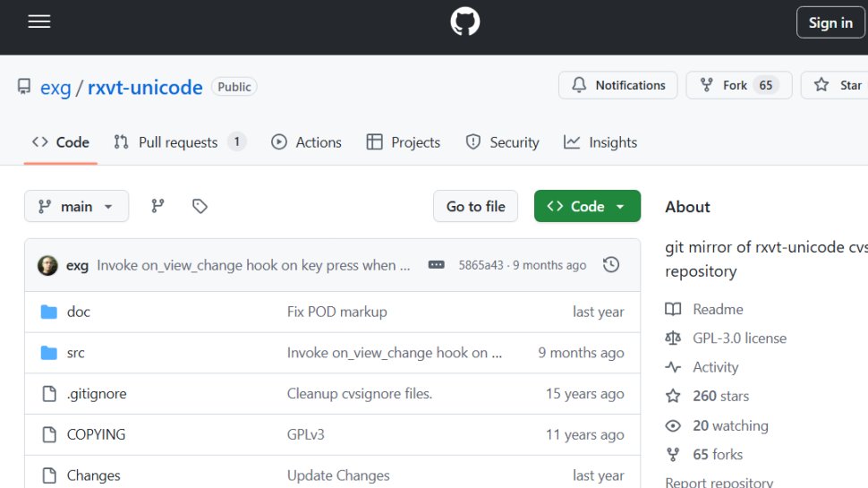
Task: Click the "15 years ago" timestamp
Action: click(584, 394)
